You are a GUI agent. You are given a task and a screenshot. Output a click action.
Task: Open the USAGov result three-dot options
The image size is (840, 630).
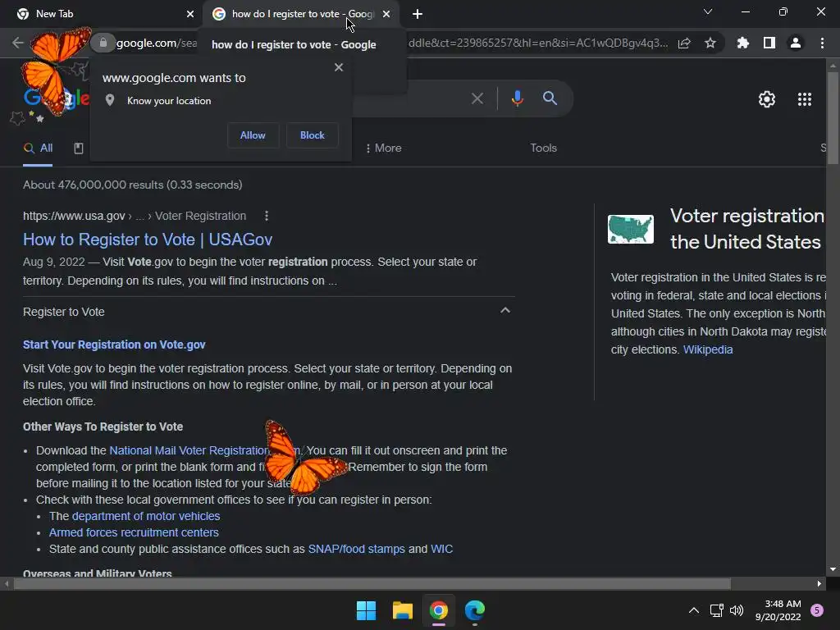click(x=267, y=216)
